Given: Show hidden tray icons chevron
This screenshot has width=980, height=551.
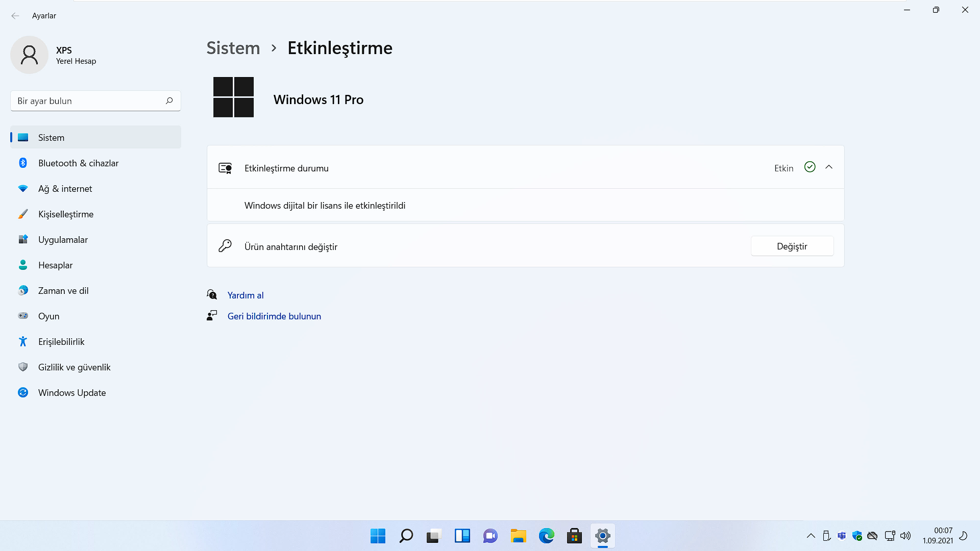Looking at the screenshot, I should [811, 536].
